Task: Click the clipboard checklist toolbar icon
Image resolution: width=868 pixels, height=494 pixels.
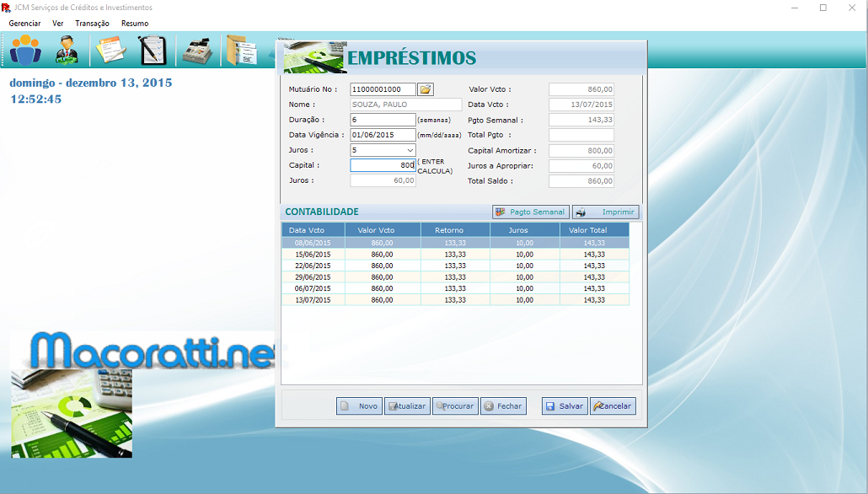Action: (152, 51)
